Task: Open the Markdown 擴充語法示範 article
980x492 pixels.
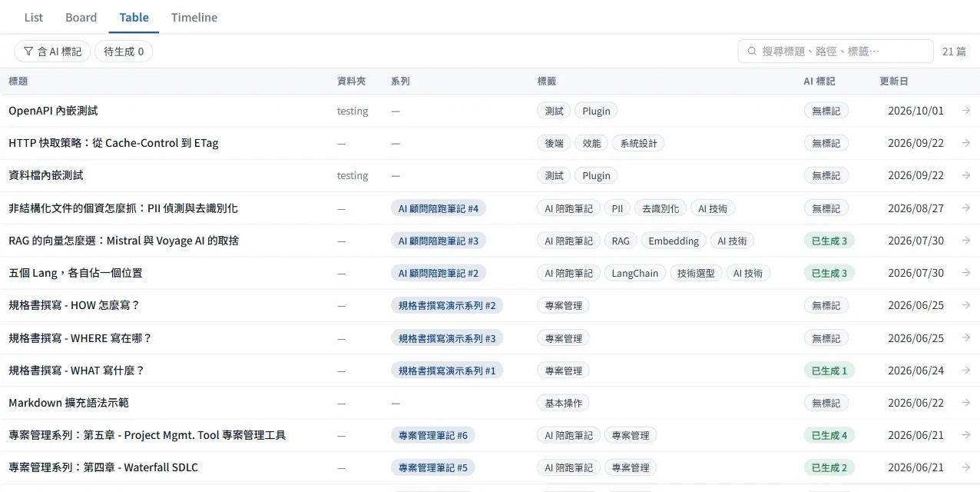Action: (x=68, y=403)
